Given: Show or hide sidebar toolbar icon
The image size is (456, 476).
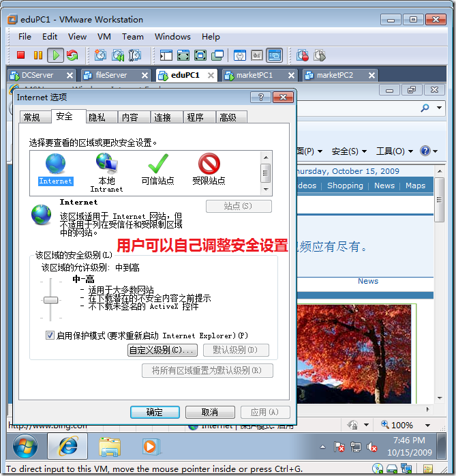Looking at the screenshot, I should (x=166, y=55).
